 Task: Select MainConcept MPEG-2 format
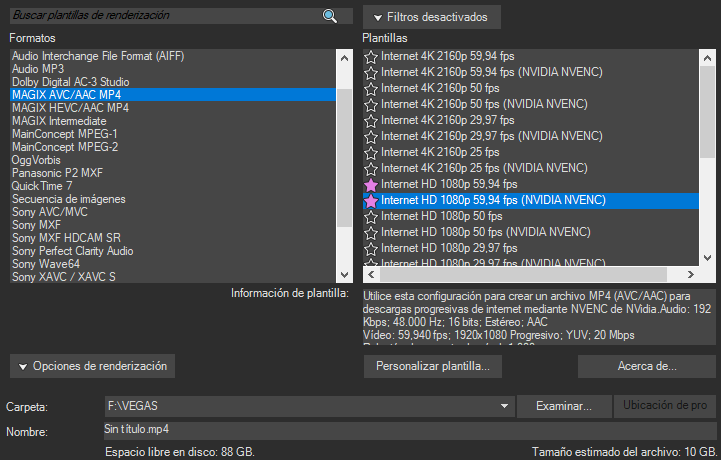pos(173,147)
